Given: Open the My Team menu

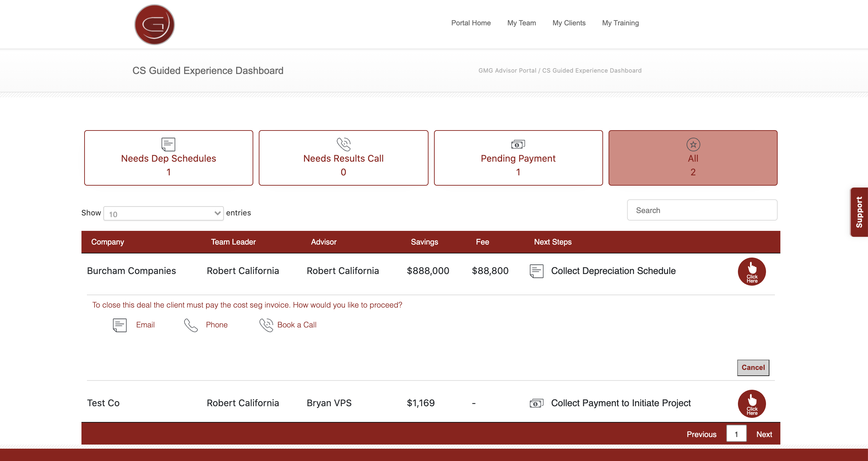Looking at the screenshot, I should tap(521, 23).
